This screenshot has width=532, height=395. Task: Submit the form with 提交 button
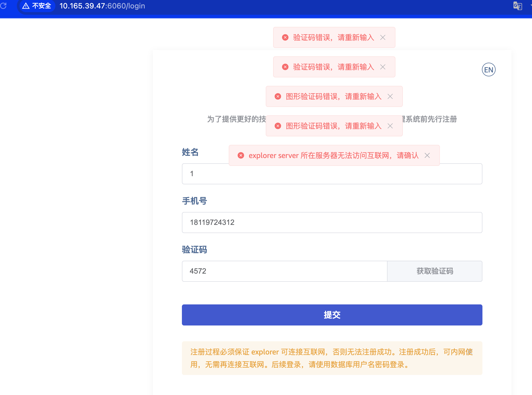(x=332, y=315)
